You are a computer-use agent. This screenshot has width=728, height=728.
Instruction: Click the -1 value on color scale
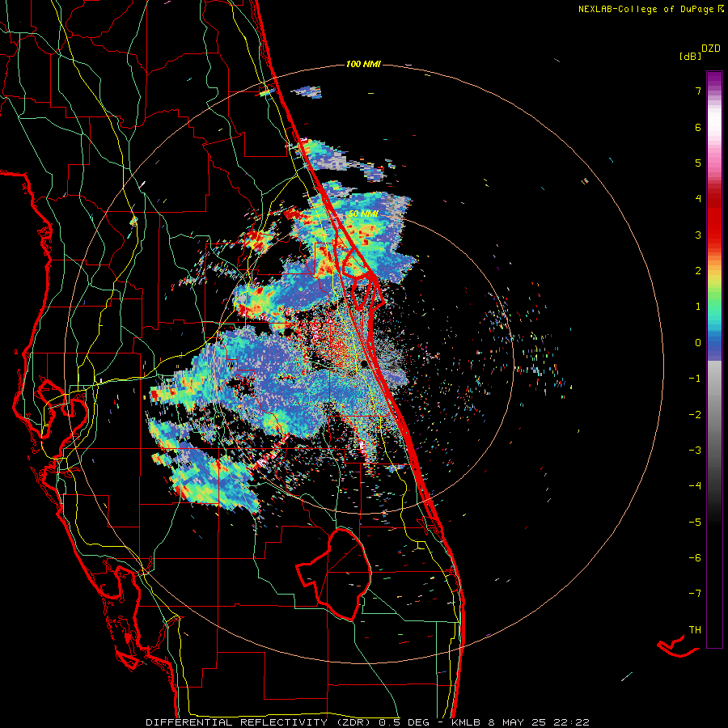(695, 379)
